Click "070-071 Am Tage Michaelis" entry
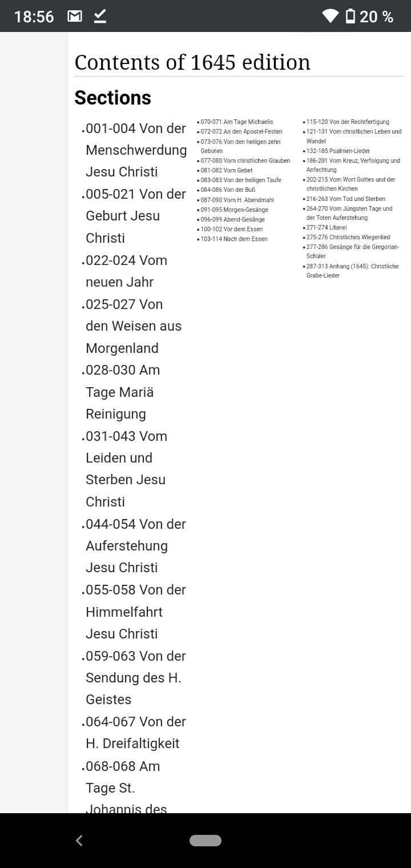Screen dimensions: 411x868 pyautogui.click(x=236, y=122)
